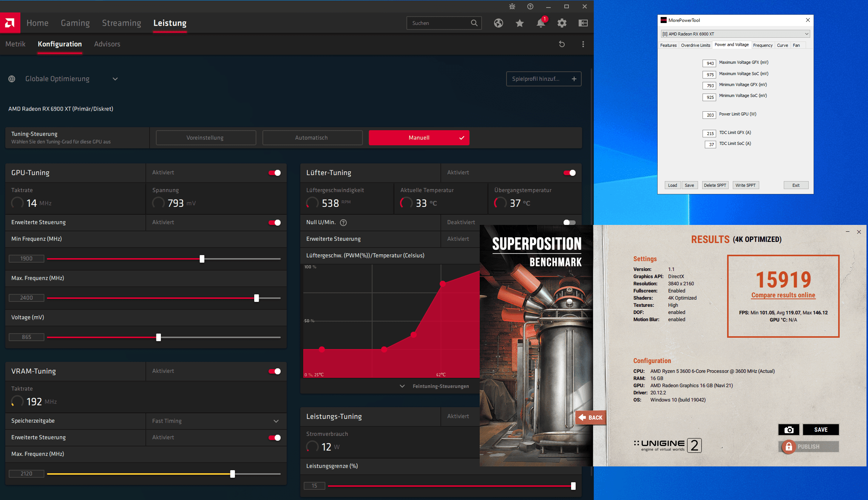Click the Power Limit GPU (W) field
Image resolution: width=868 pixels, height=500 pixels.
coord(709,115)
